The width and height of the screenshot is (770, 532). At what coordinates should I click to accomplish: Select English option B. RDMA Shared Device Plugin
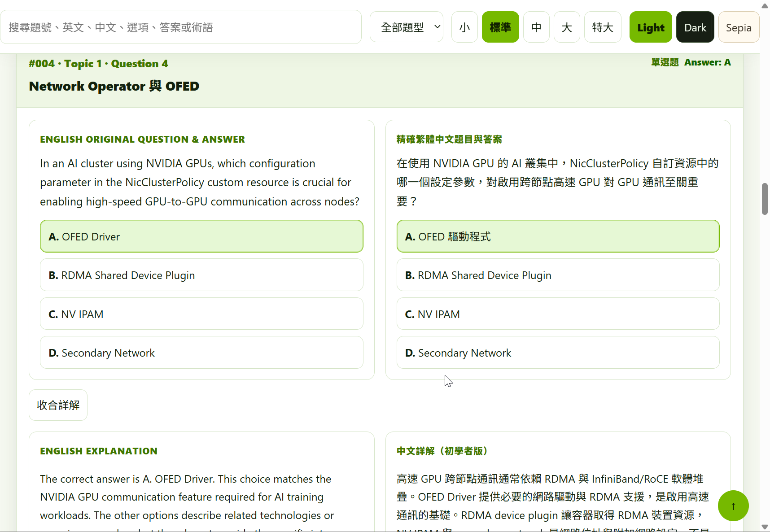point(201,275)
